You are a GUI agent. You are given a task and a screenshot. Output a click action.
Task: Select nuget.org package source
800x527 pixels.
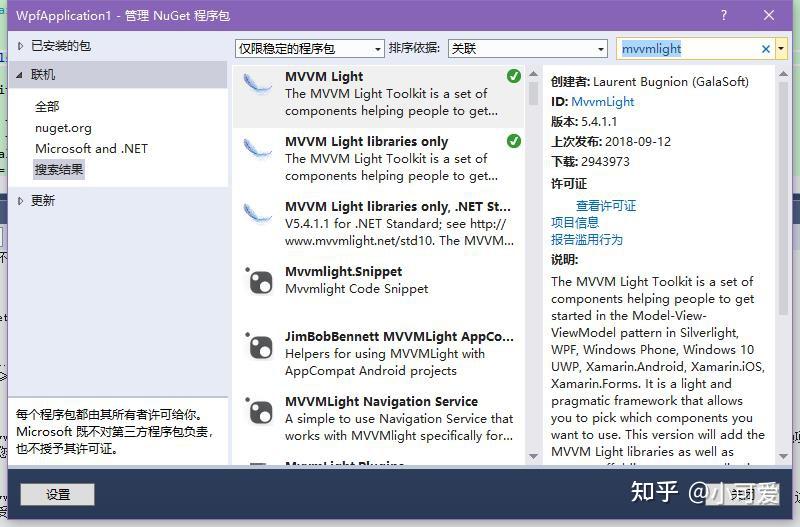63,128
